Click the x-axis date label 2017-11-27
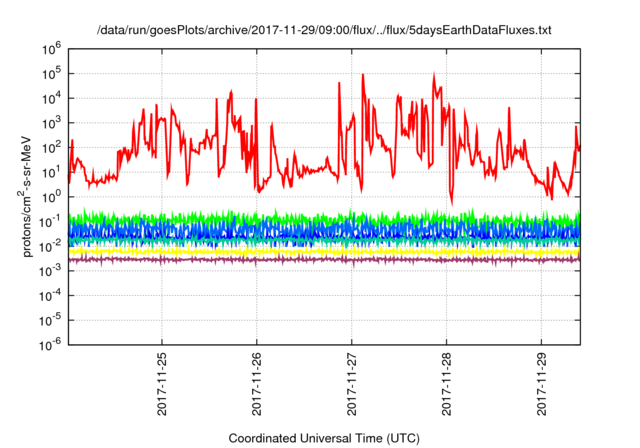 tap(352, 385)
